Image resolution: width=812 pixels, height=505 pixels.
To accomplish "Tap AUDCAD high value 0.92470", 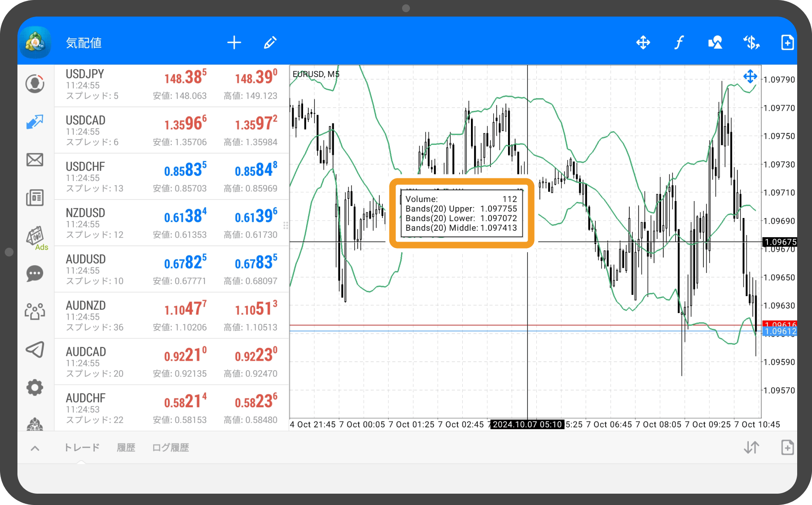I will tap(250, 374).
